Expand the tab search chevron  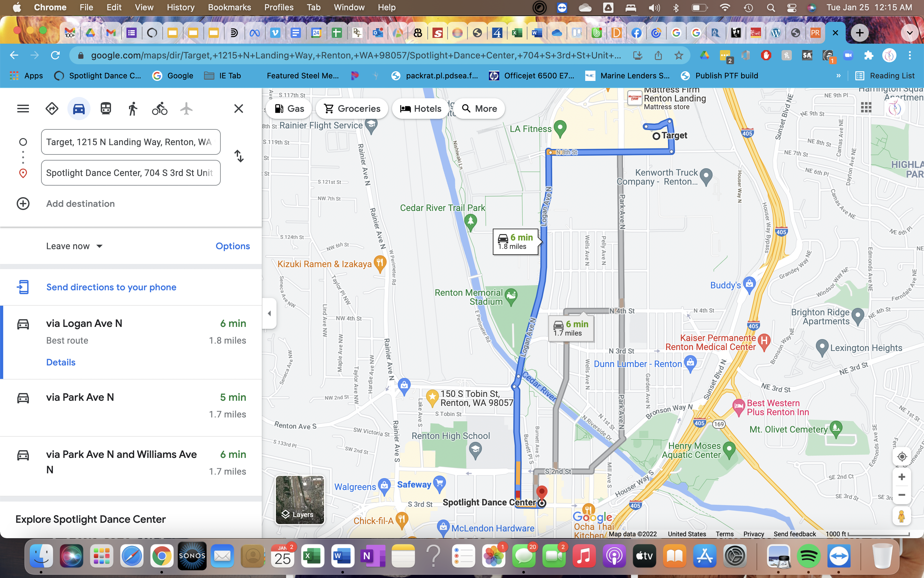coord(910,33)
